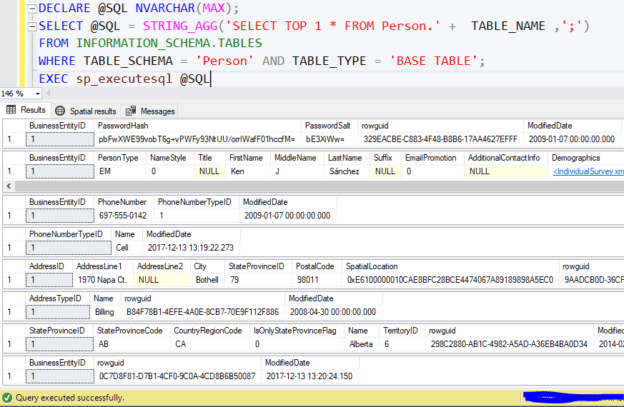Click the PhoneNumberTypeID column header in phone grid
Image resolution: width=624 pixels, height=407 pixels.
coord(195,202)
